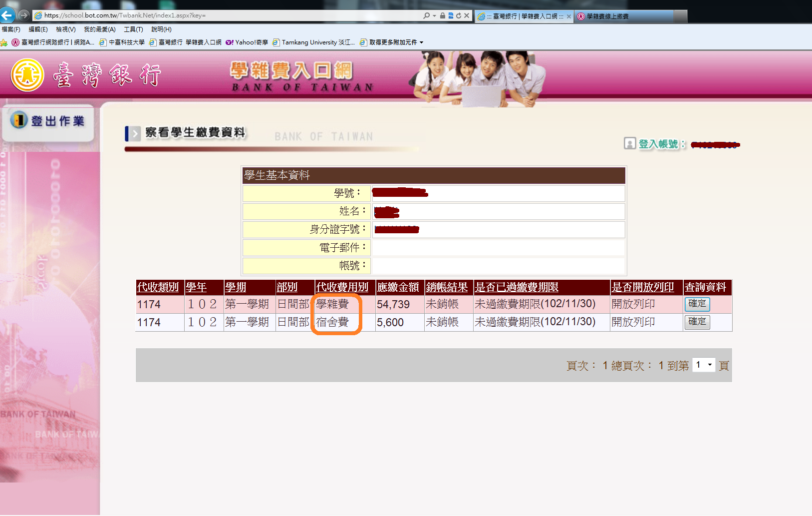Refresh the page with reload icon

[x=459, y=15]
